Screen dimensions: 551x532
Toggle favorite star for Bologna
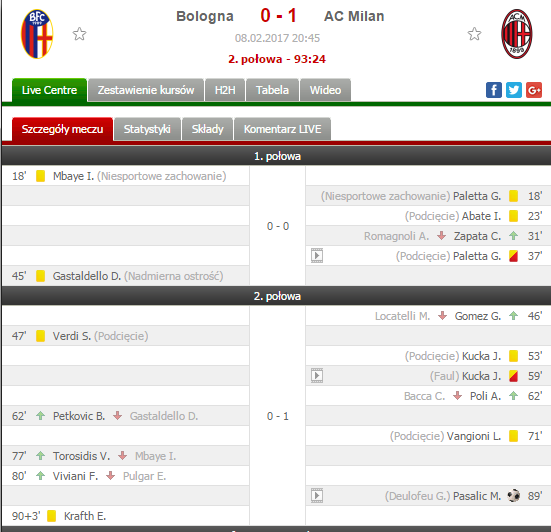click(79, 34)
